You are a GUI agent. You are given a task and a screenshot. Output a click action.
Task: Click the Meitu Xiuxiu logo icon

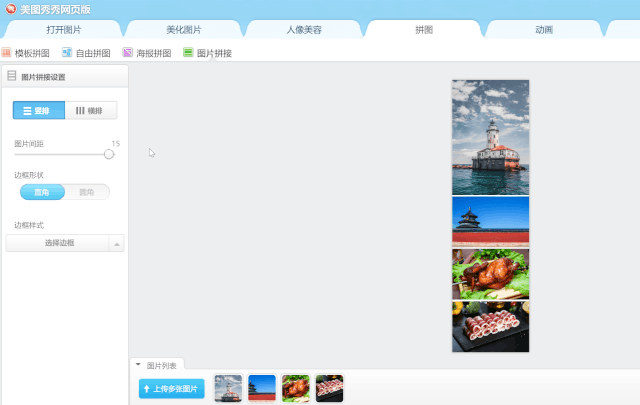tap(11, 9)
